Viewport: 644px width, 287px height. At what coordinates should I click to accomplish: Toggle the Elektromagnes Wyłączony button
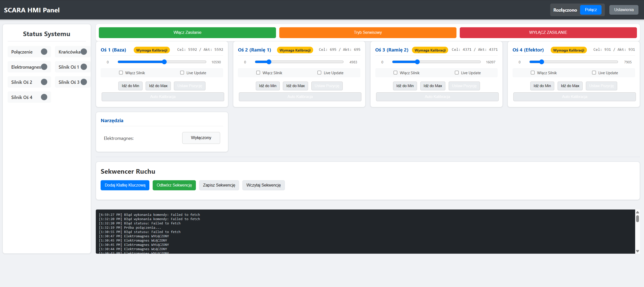(201, 138)
